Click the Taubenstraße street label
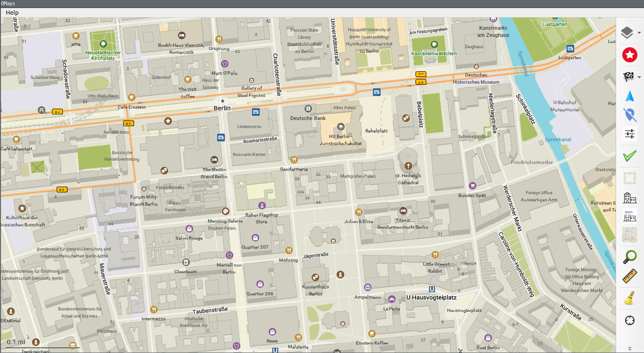 (x=210, y=310)
